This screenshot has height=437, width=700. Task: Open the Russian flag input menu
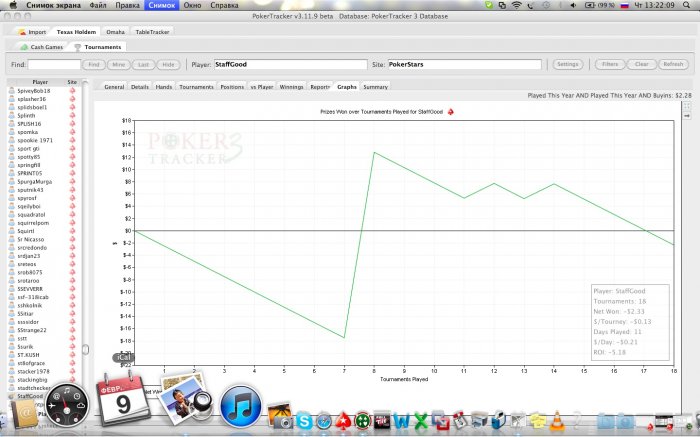coord(625,5)
